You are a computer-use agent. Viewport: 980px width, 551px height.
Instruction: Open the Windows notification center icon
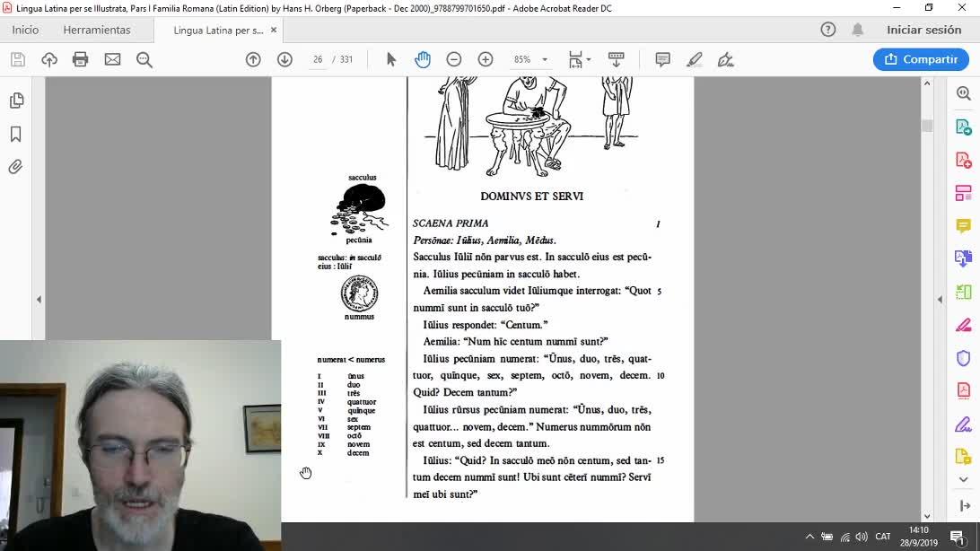click(x=957, y=537)
